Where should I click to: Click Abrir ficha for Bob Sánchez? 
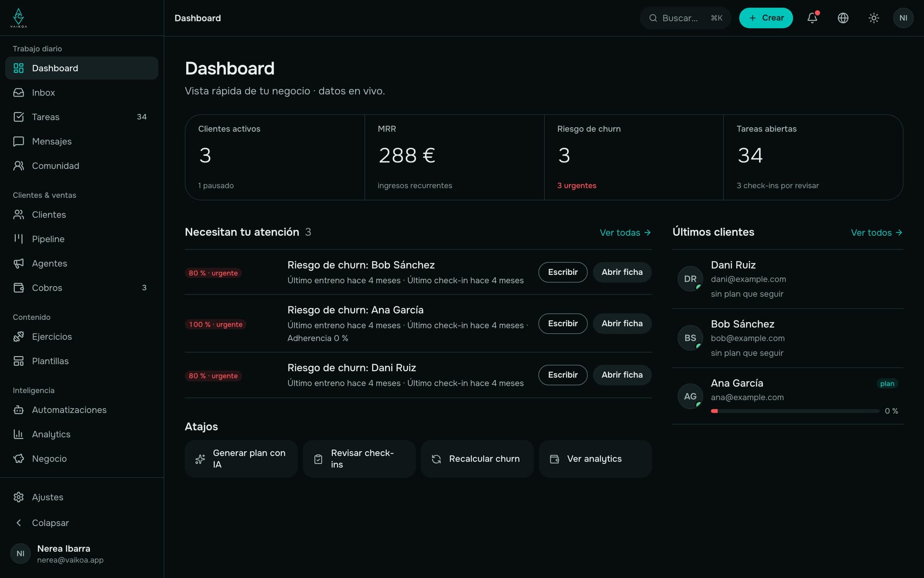[x=622, y=272]
